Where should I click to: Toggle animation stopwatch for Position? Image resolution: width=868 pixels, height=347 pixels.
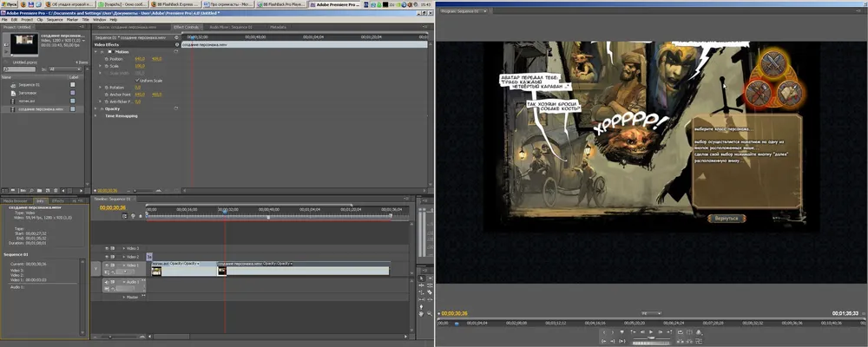(105, 59)
